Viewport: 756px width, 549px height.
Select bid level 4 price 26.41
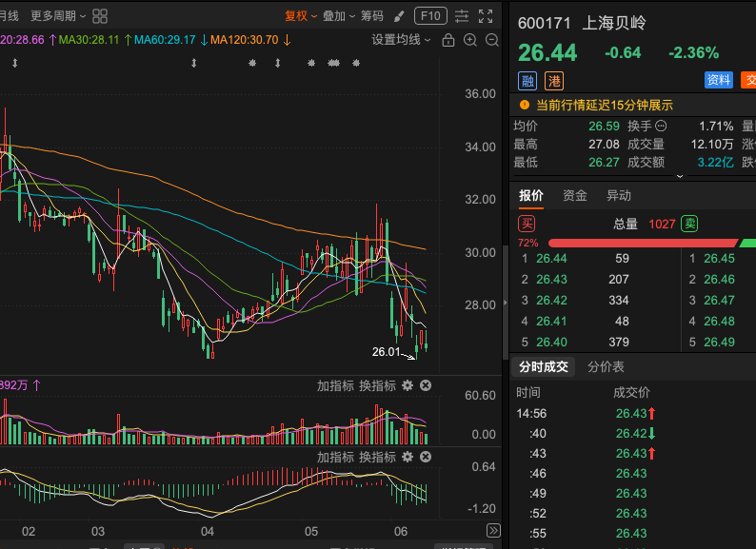(551, 322)
